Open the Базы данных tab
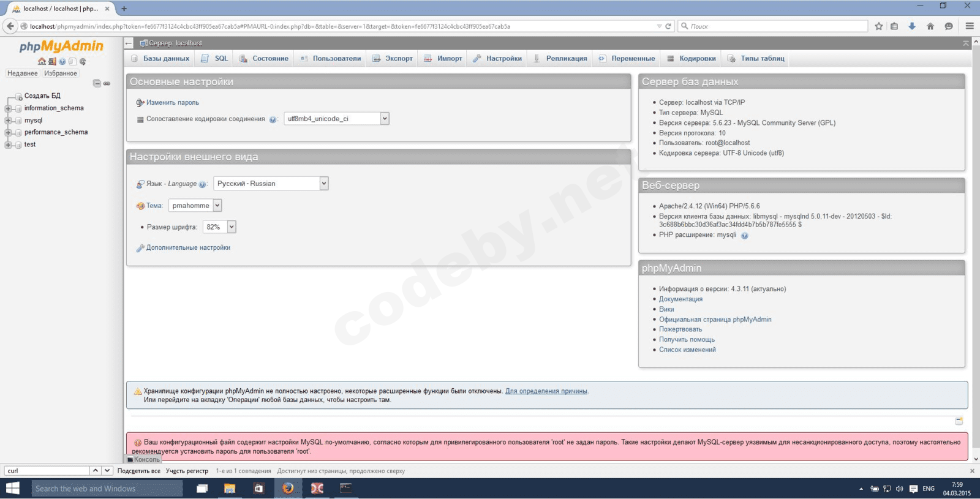980x499 pixels. [x=160, y=59]
